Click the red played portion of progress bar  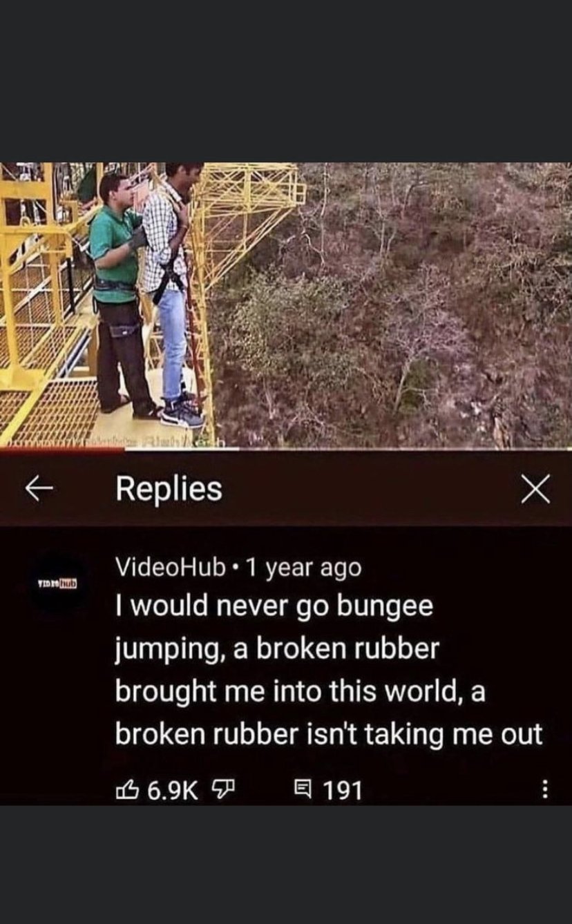coord(62,448)
